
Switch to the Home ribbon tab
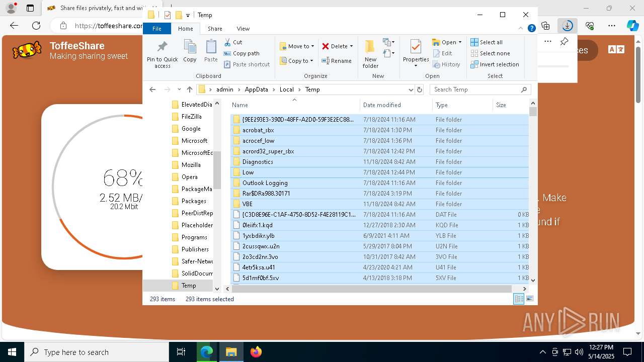[185, 29]
